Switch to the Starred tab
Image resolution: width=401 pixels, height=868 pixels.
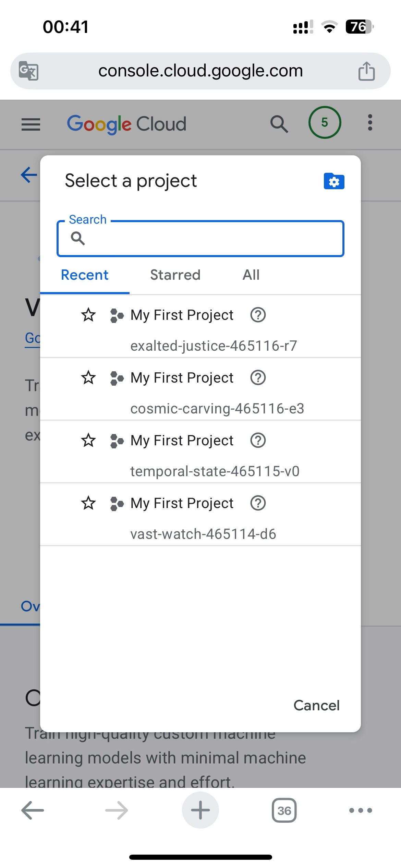(x=175, y=275)
